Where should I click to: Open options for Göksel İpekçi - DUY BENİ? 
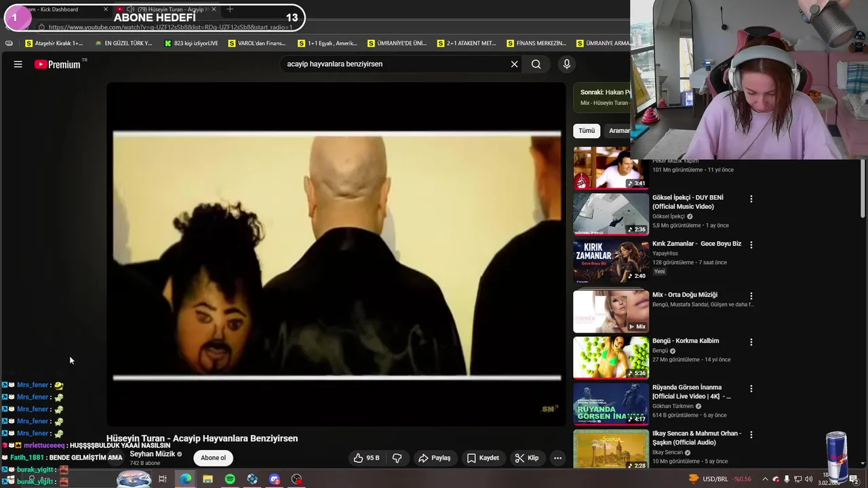pos(751,199)
